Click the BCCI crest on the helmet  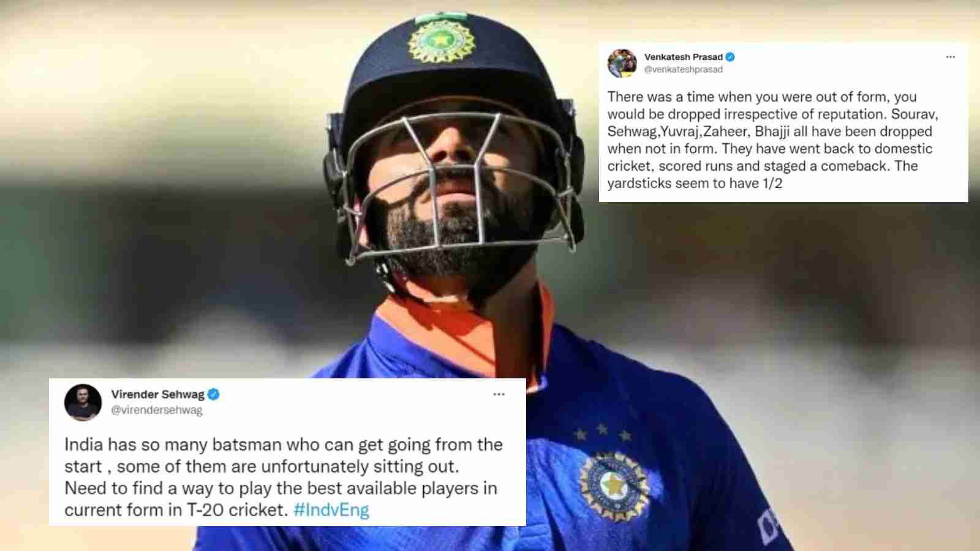point(440,40)
